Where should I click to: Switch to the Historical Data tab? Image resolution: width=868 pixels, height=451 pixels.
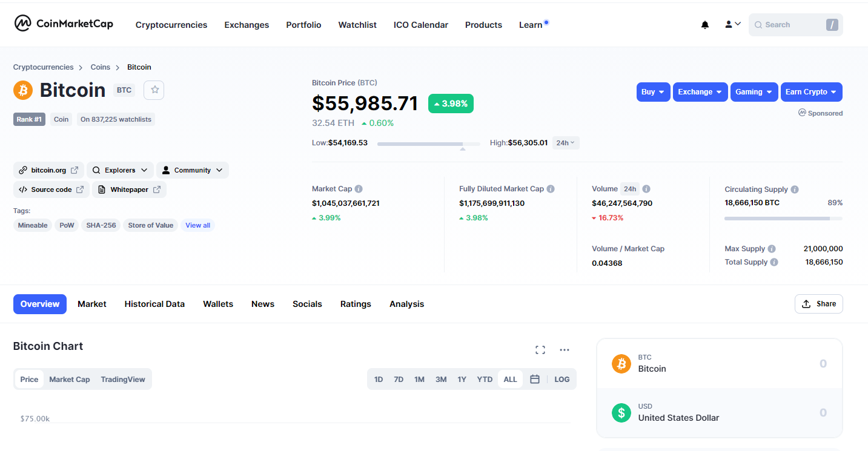(154, 304)
